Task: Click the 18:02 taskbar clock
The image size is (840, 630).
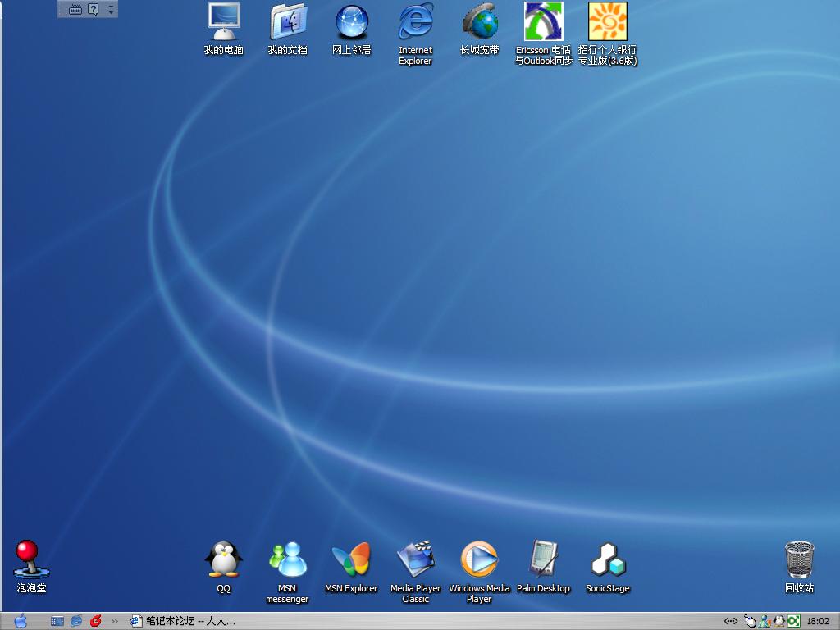Action: [x=818, y=622]
